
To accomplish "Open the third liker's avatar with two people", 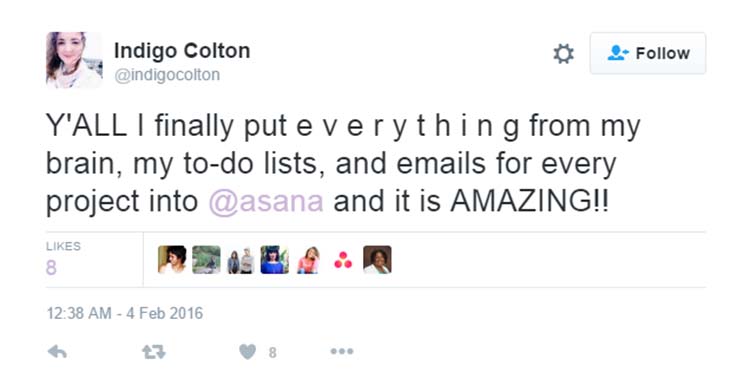I will coord(241,260).
